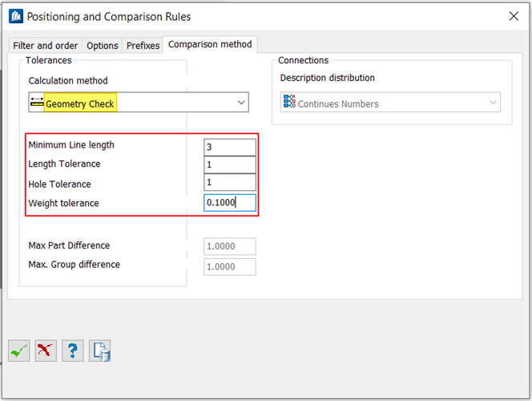The width and height of the screenshot is (532, 401).
Task: Close the Positioning and Comparison Rules dialog
Action: click(514, 16)
